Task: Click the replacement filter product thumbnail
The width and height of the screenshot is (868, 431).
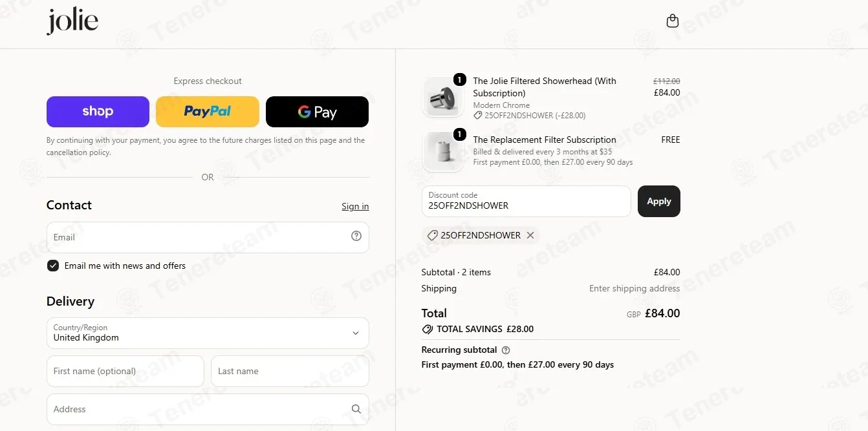Action: (x=443, y=152)
